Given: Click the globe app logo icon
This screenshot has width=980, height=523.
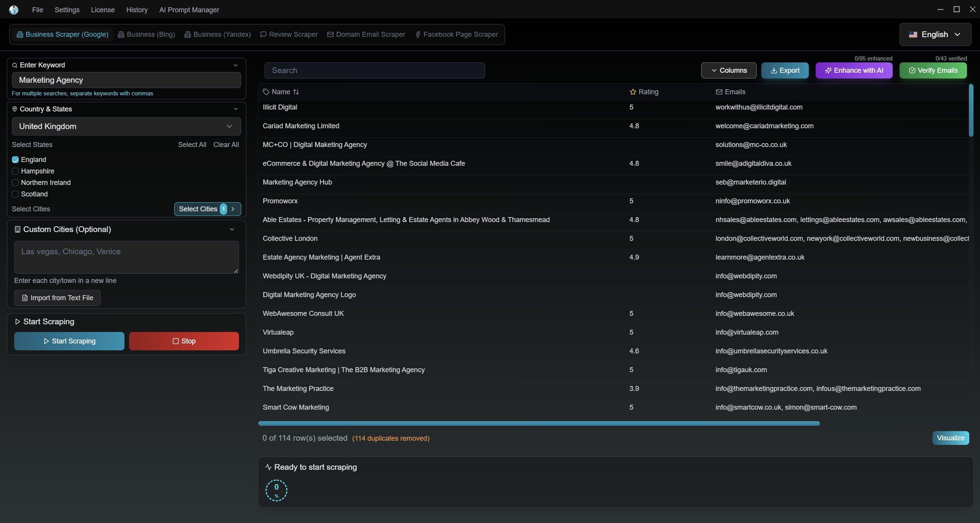Looking at the screenshot, I should [14, 10].
